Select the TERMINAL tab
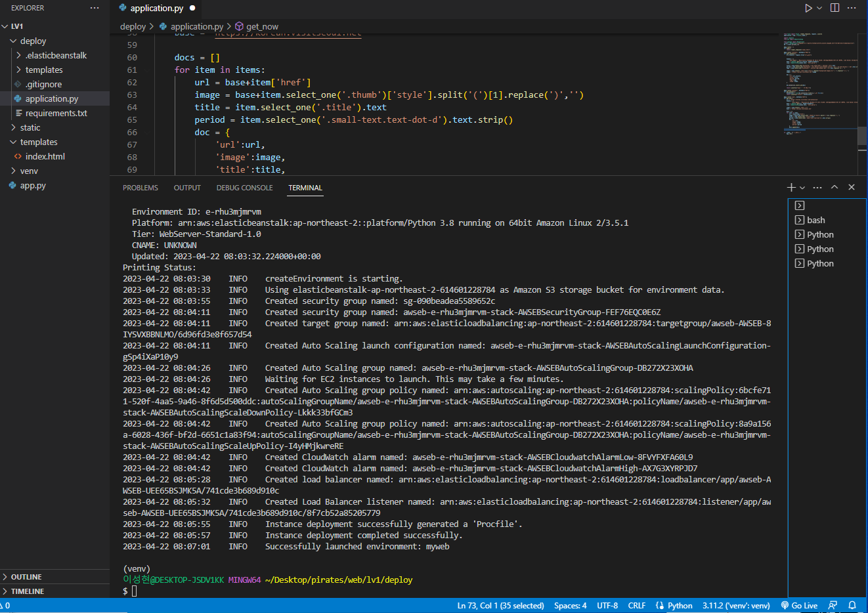This screenshot has height=613, width=868. coord(305,188)
